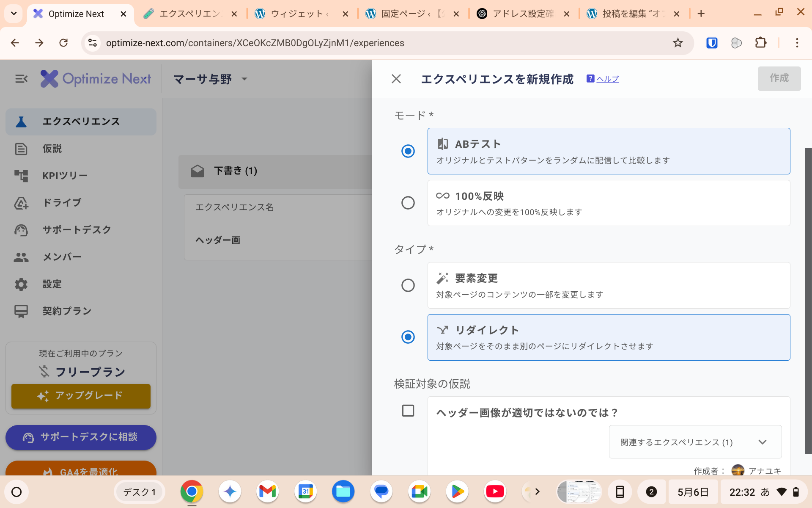This screenshot has height=508, width=812.
Task: Open the マーサ与野 container dropdown
Action: click(210, 79)
